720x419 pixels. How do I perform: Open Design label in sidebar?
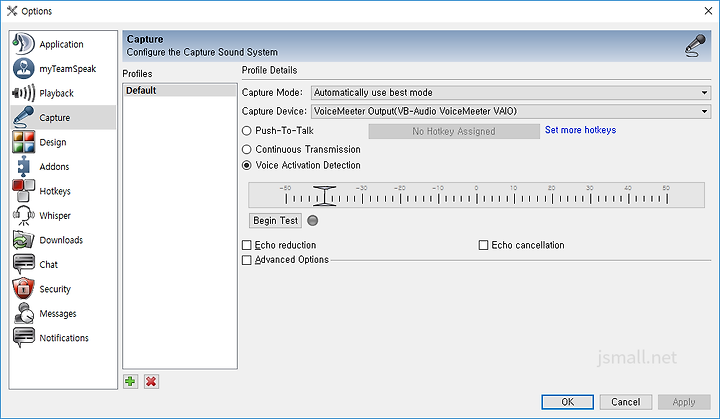(x=53, y=142)
